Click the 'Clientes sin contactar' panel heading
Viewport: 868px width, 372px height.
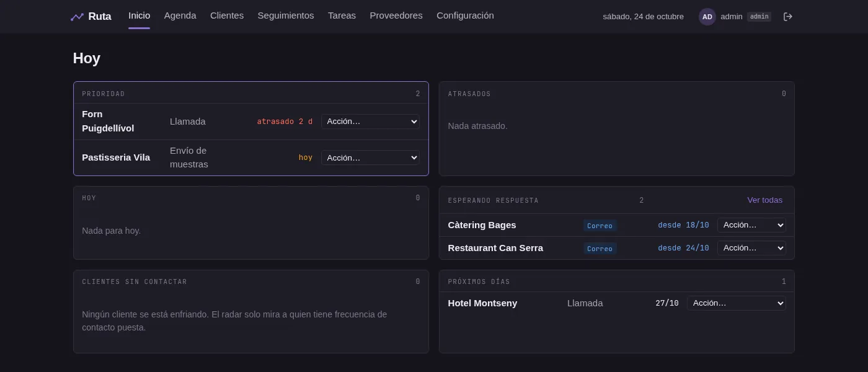(135, 281)
